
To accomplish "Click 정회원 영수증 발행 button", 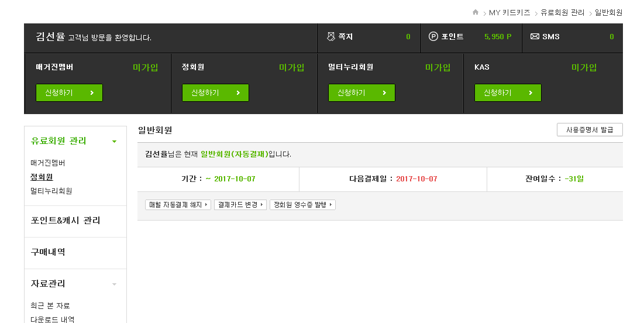I will [302, 205].
